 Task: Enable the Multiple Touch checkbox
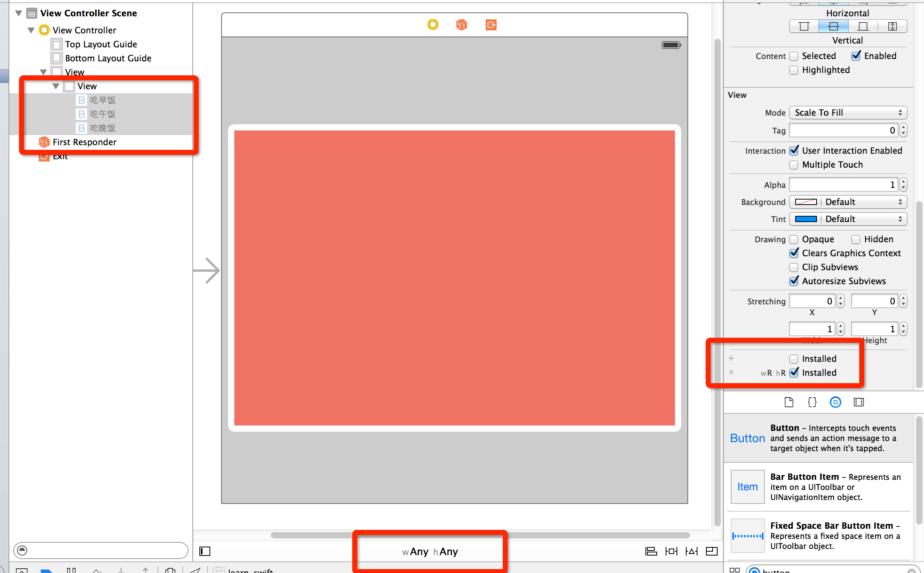(x=794, y=165)
